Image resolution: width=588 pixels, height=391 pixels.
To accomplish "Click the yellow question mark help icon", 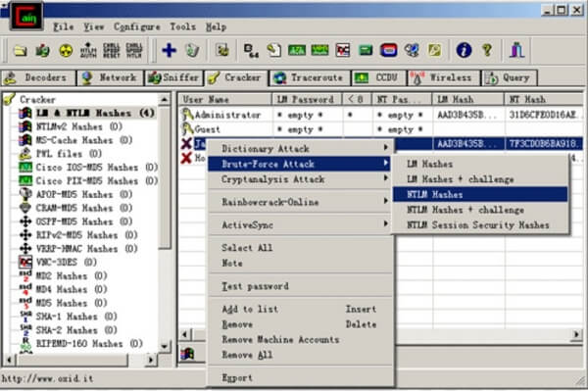I will [x=487, y=50].
